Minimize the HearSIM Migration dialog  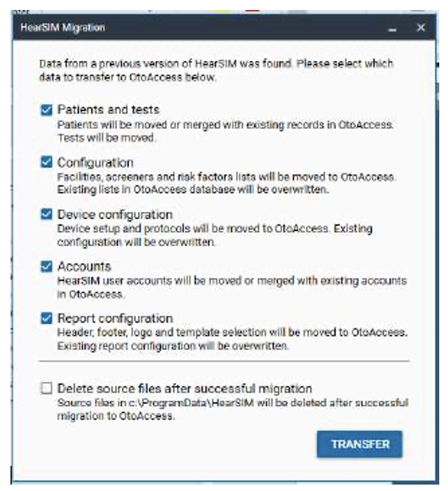392,28
